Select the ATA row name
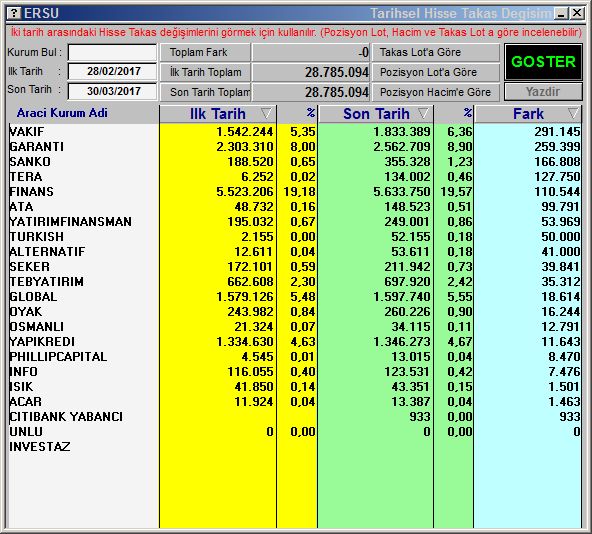592x534 pixels. pyautogui.click(x=21, y=207)
